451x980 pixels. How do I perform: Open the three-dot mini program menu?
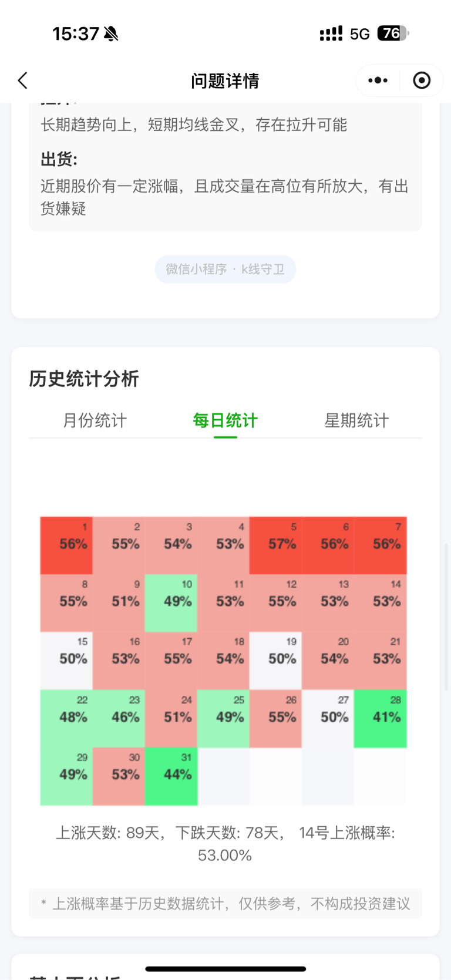(x=378, y=80)
